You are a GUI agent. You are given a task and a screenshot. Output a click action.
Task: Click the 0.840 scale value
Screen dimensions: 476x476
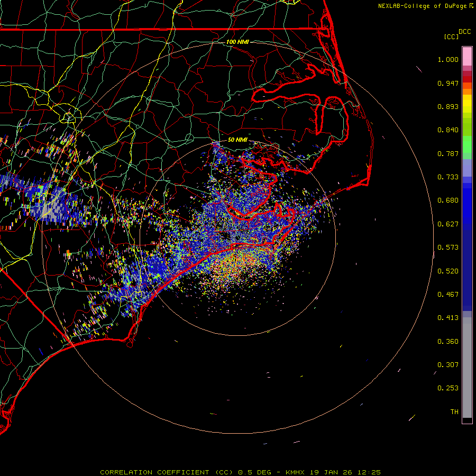(x=448, y=130)
